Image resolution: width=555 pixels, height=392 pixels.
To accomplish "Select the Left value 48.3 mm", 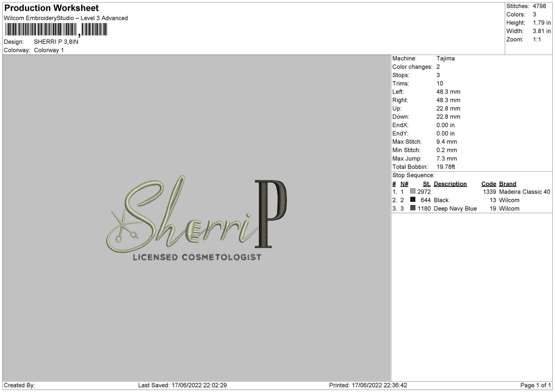I will point(448,92).
